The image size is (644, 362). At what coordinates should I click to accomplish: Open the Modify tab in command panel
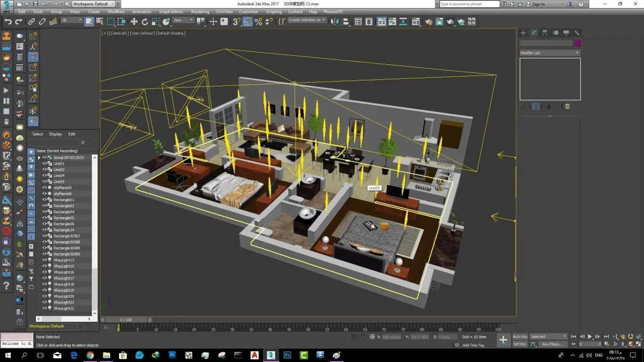pos(534,33)
